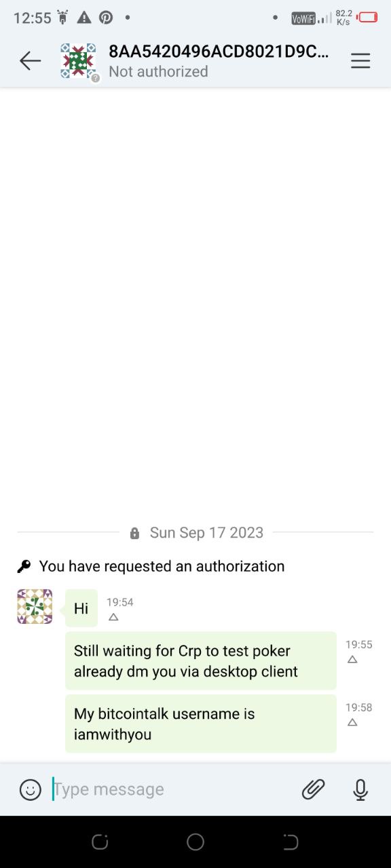Image resolution: width=391 pixels, height=868 pixels.
Task: Select the bitcointalk username message
Action: [x=201, y=724]
